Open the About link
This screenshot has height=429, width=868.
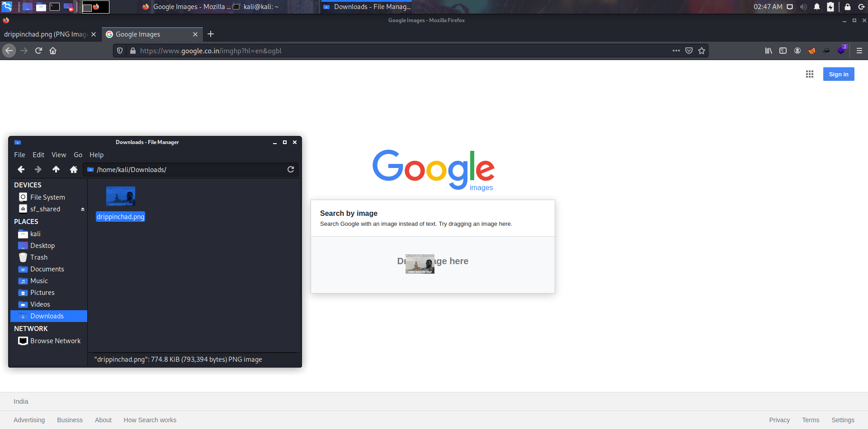[103, 420]
